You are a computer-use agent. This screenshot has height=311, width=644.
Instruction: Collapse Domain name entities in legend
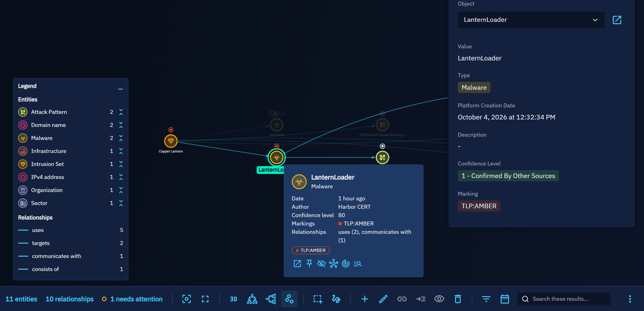pos(121,125)
